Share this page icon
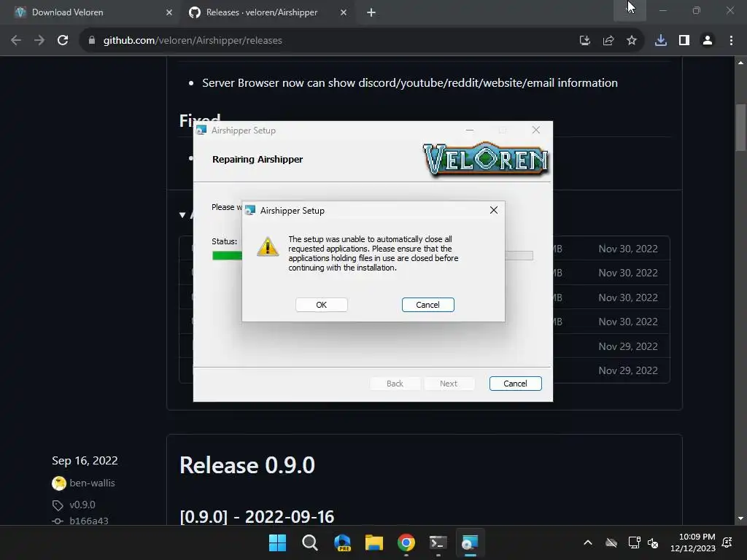 click(608, 41)
